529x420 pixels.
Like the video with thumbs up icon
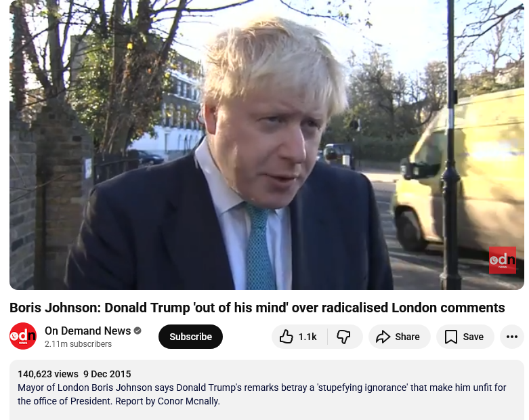[x=286, y=337]
